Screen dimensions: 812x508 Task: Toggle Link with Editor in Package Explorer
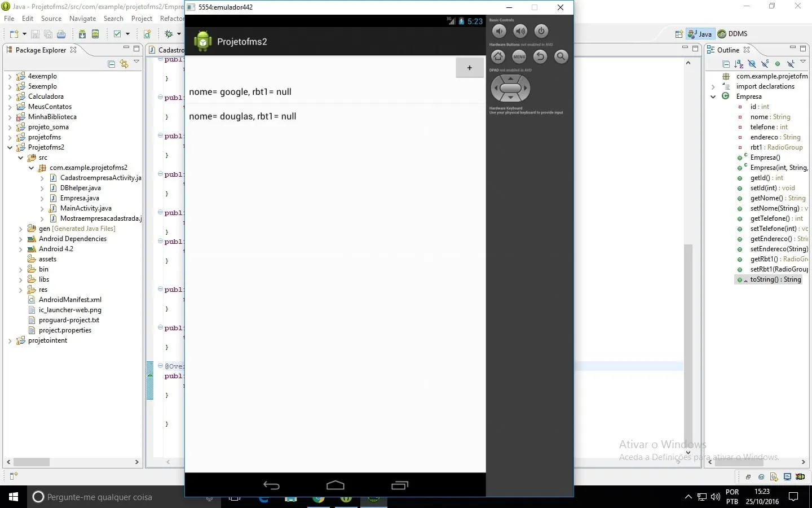click(x=124, y=64)
